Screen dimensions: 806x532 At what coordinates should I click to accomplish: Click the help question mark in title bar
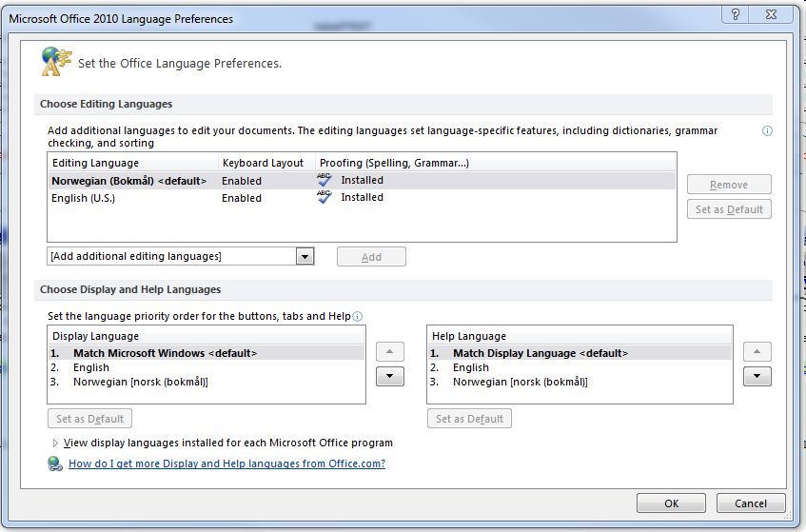coord(736,15)
